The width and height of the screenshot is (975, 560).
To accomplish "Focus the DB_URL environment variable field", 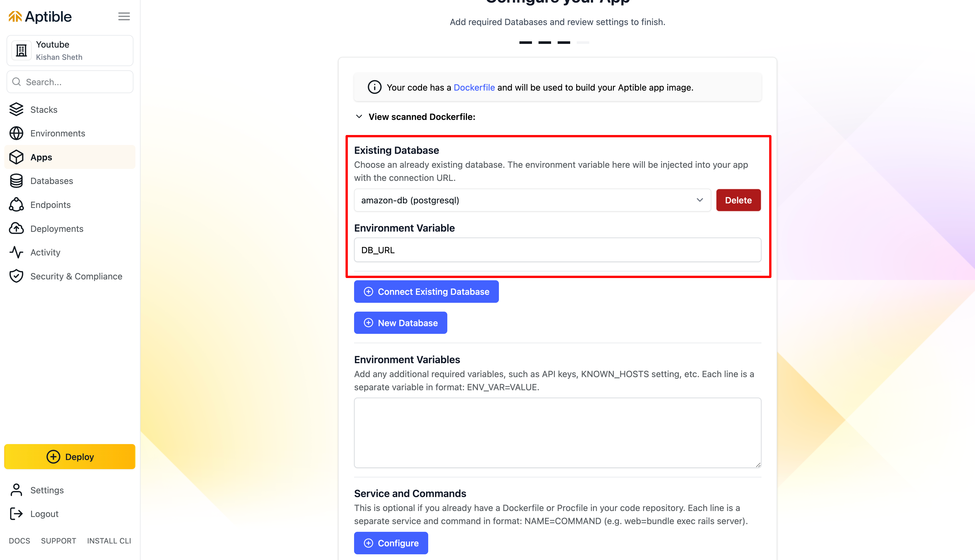I will pos(557,250).
